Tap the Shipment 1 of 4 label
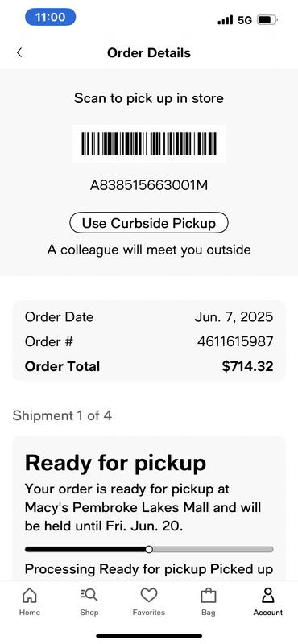The image size is (298, 644). pos(62,415)
